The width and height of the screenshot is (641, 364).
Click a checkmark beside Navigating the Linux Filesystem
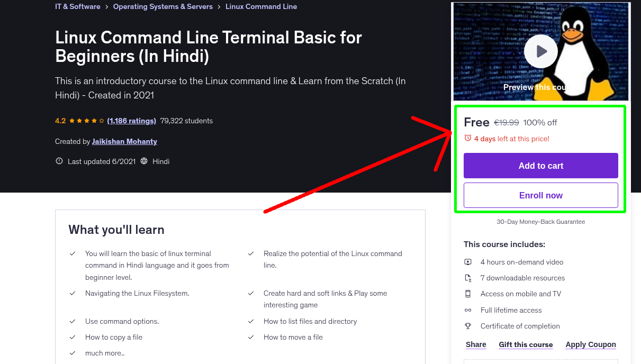[x=73, y=293]
